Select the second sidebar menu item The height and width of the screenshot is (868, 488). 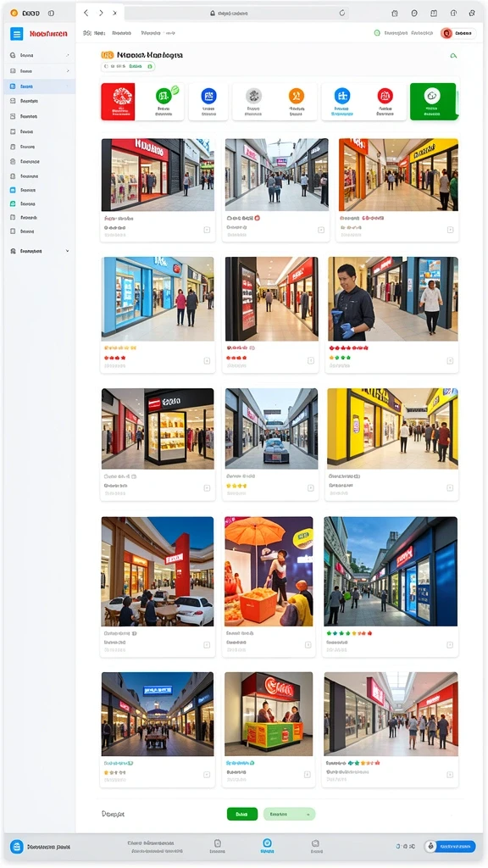pyautogui.click(x=40, y=71)
